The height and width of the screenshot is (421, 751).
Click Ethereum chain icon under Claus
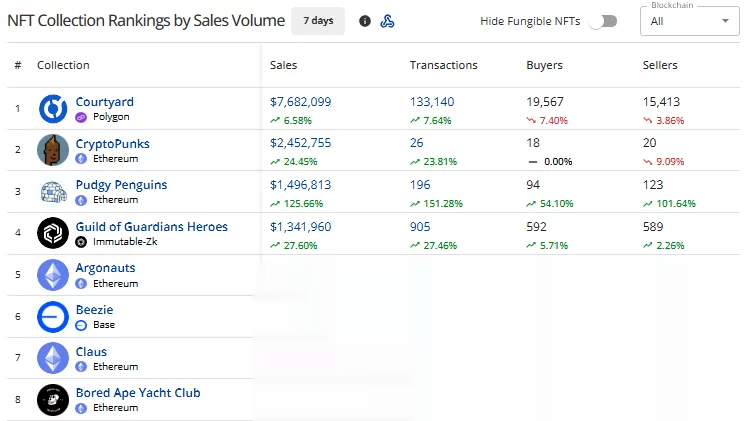(x=81, y=366)
